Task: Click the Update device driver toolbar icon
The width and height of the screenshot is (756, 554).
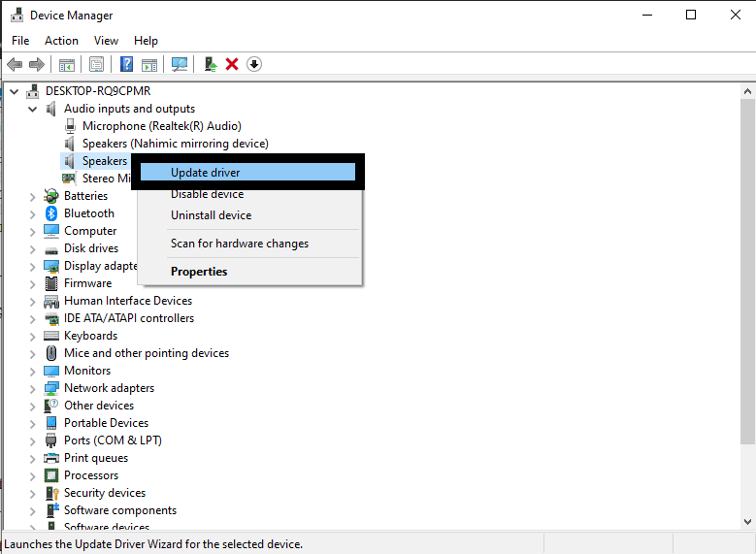Action: (211, 64)
